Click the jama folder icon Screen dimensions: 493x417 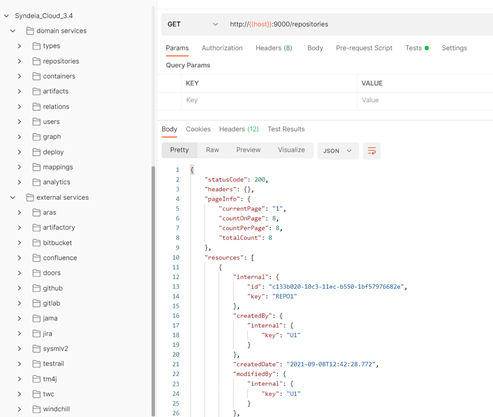click(x=36, y=318)
